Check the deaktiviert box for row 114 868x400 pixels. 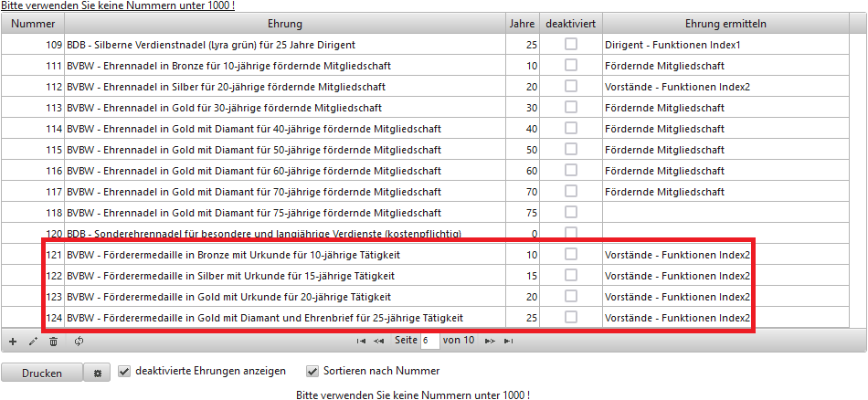[571, 129]
